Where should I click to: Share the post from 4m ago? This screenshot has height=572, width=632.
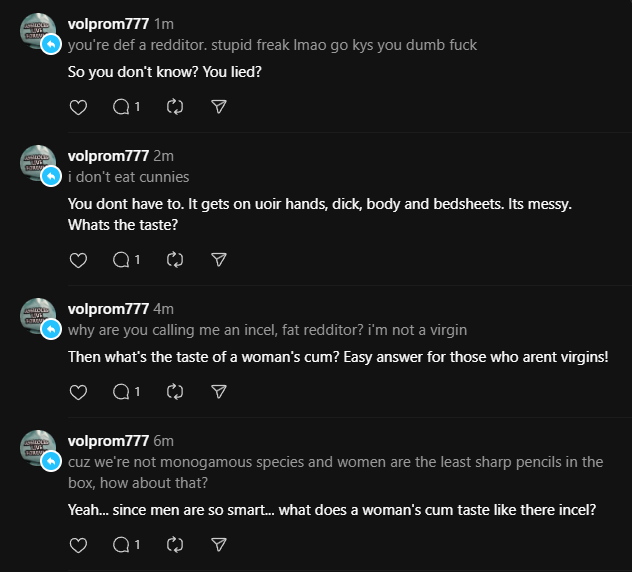[x=219, y=392]
